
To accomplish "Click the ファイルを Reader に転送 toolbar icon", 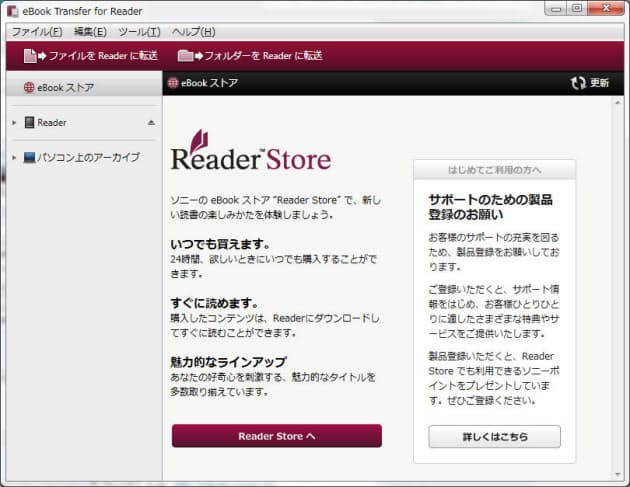I will click(x=34, y=56).
